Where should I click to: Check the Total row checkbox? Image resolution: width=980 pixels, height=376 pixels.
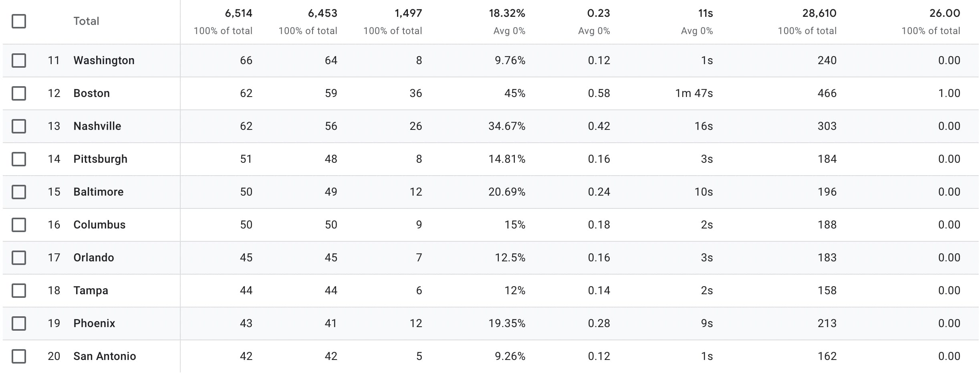[19, 21]
